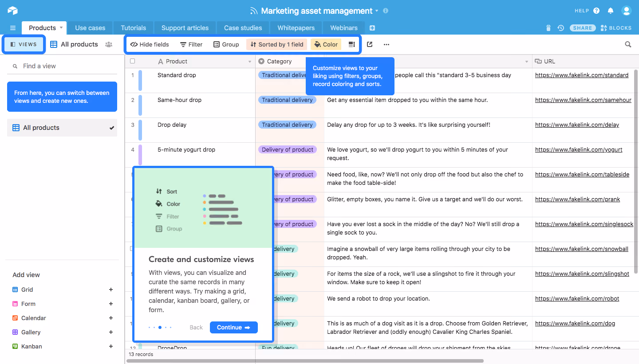Open the Color records toolbar option
This screenshot has height=364, width=639.
pyautogui.click(x=326, y=44)
